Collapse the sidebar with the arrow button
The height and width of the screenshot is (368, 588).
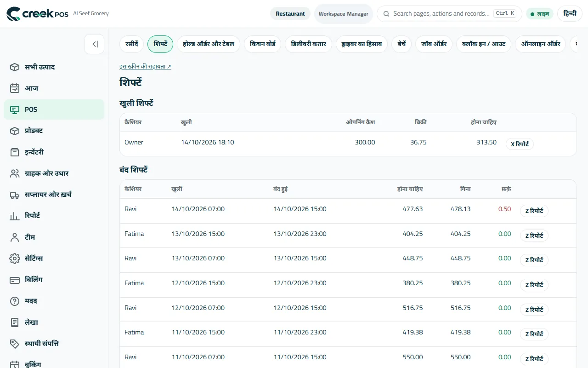tap(94, 44)
